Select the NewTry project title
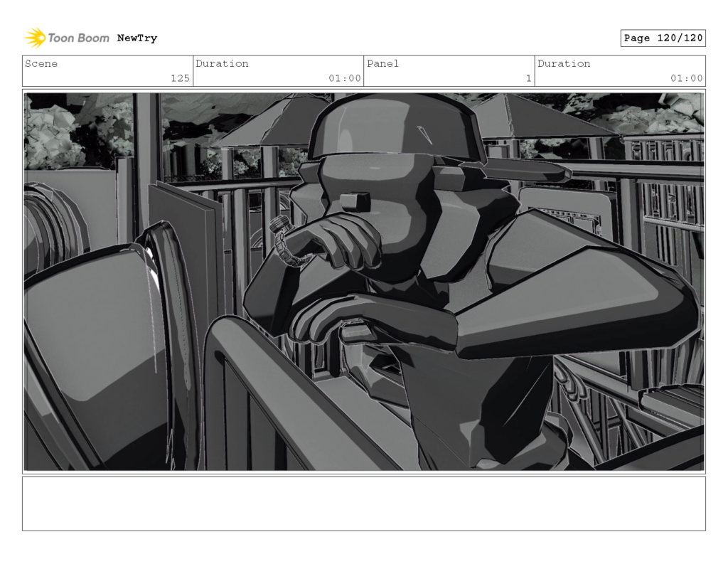728x564 pixels. tap(136, 38)
